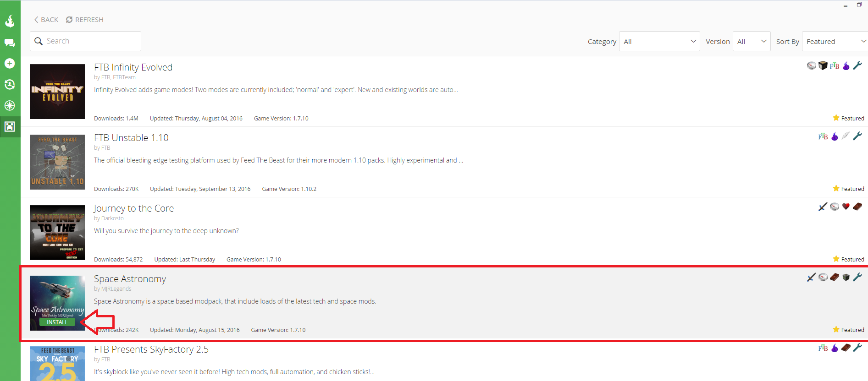Open FTB Presents SkyFactory 2.5 title

tap(151, 349)
